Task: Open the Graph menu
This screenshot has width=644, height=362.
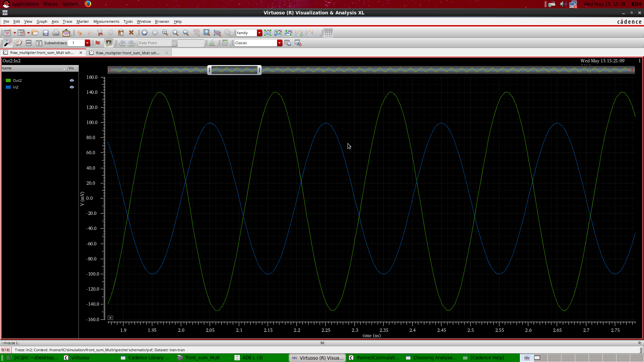Action: (42, 21)
